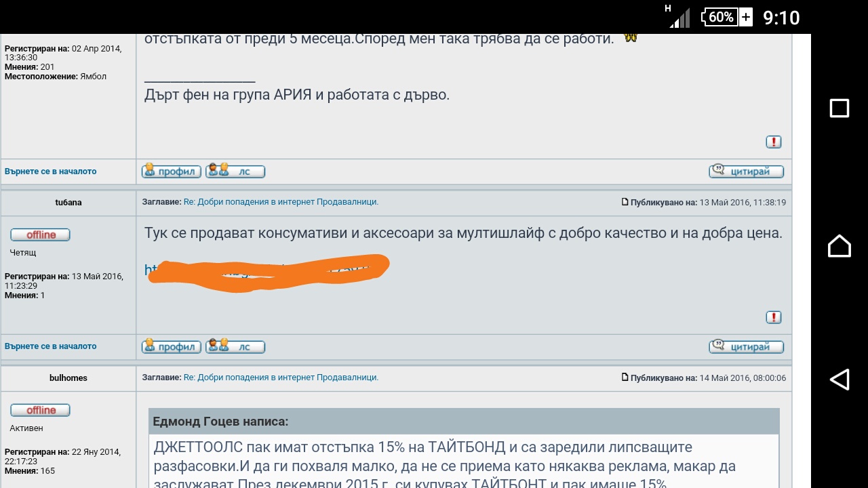Tap the Android Home navigation button
Viewport: 868px width, 488px height.
click(x=840, y=245)
